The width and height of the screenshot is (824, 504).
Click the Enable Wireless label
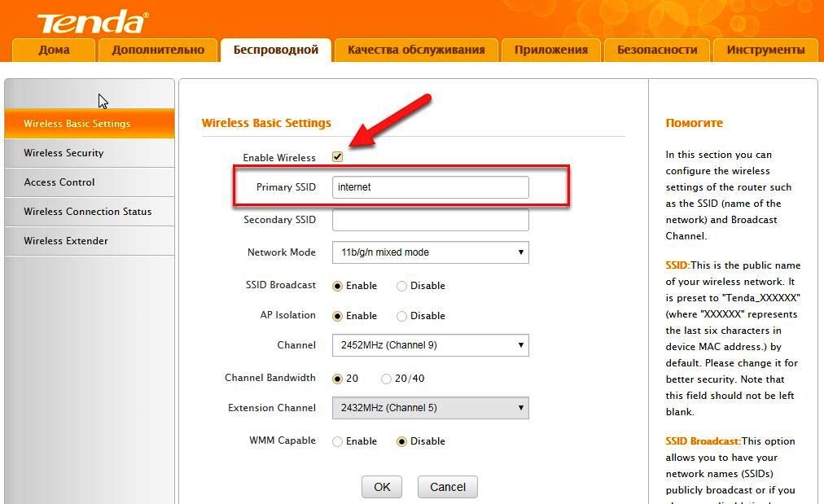tap(279, 158)
